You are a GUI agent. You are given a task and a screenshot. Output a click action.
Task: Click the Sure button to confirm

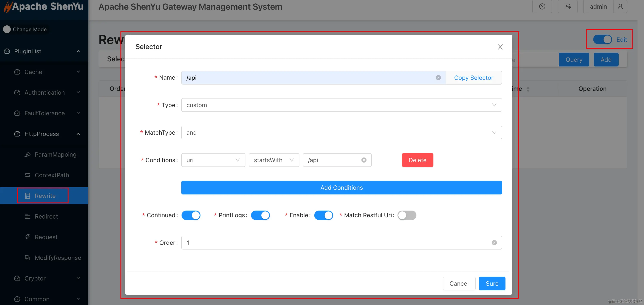(492, 283)
